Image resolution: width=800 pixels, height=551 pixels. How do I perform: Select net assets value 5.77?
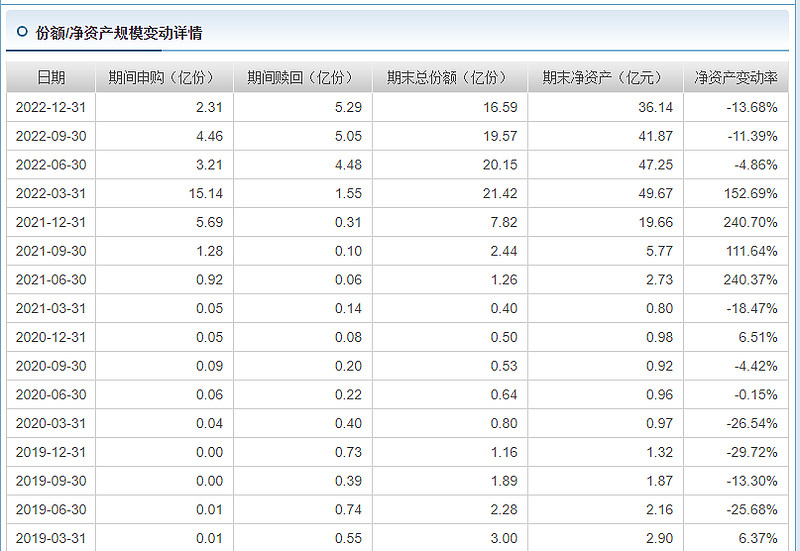tap(659, 251)
